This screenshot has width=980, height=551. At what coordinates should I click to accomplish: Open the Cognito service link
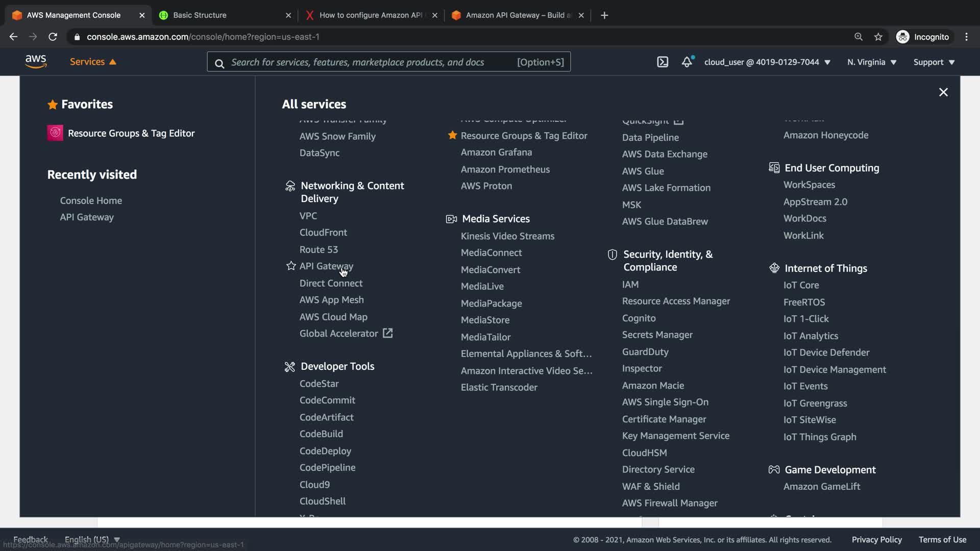[x=639, y=318]
